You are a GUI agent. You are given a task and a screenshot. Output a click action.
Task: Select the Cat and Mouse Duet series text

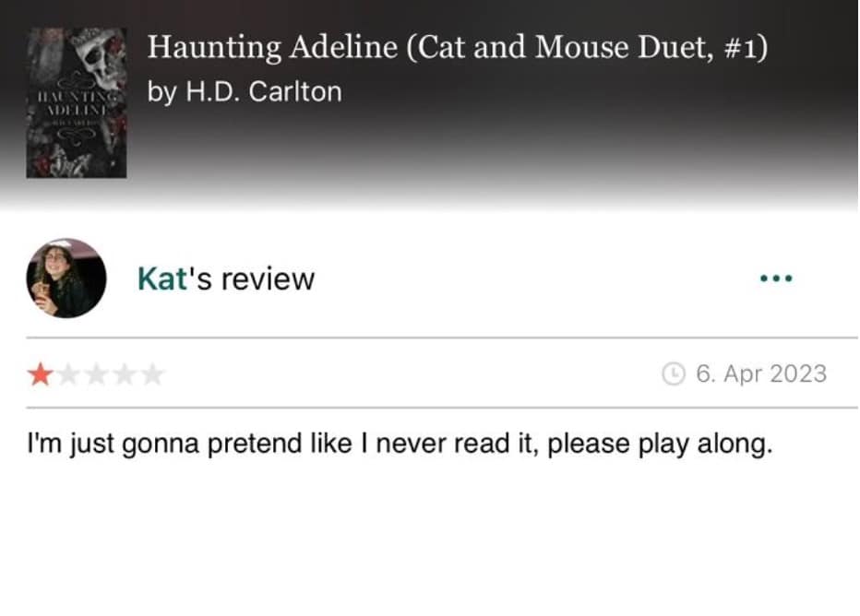tap(591, 48)
